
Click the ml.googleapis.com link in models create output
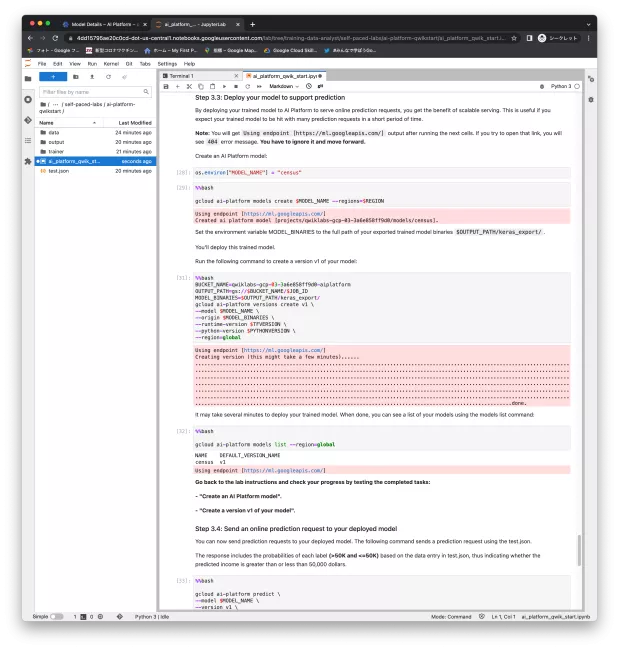(x=283, y=214)
